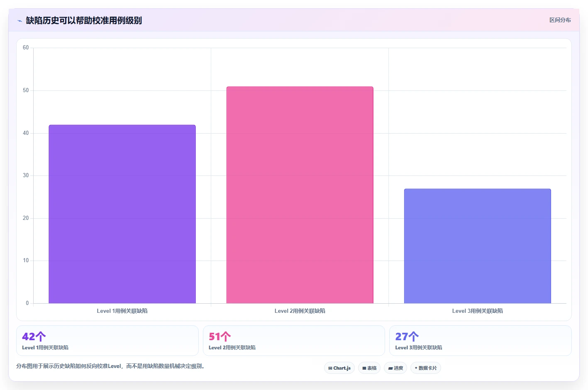Image resolution: width=588 pixels, height=390 pixels.
Task: Click the Level 2用例关联缺陷 axis label
Action: tap(300, 311)
